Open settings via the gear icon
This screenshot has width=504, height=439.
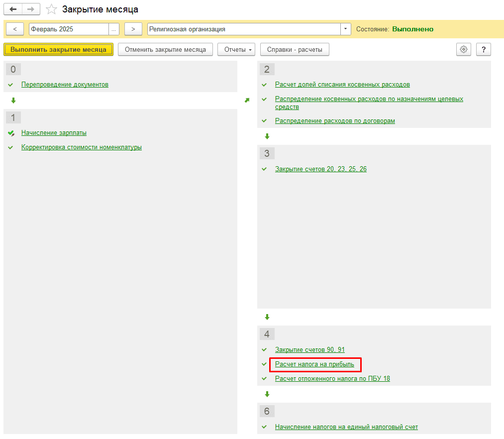pos(464,49)
